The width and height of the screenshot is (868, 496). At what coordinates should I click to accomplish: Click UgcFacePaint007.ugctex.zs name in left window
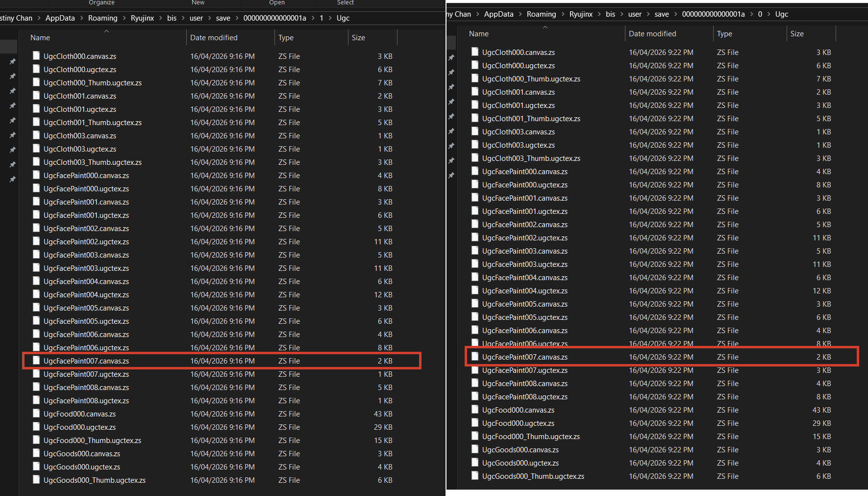[86, 374]
